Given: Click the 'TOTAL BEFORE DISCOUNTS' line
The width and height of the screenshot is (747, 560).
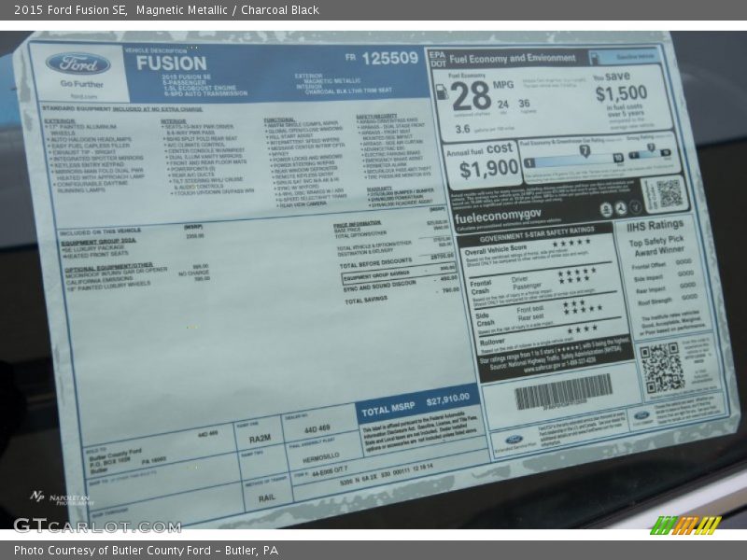Looking at the screenshot, I should point(399,260).
